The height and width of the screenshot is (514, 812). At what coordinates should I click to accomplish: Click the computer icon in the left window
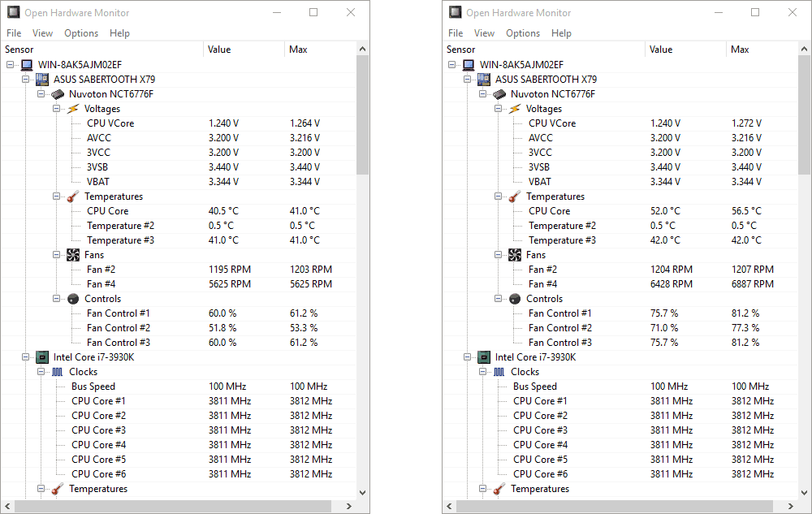(x=27, y=65)
